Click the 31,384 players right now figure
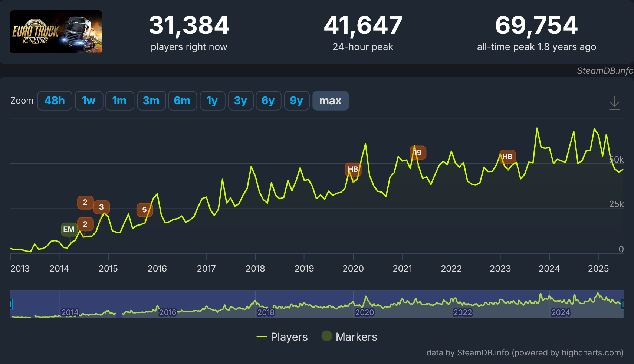The width and height of the screenshot is (634, 364). tap(189, 25)
